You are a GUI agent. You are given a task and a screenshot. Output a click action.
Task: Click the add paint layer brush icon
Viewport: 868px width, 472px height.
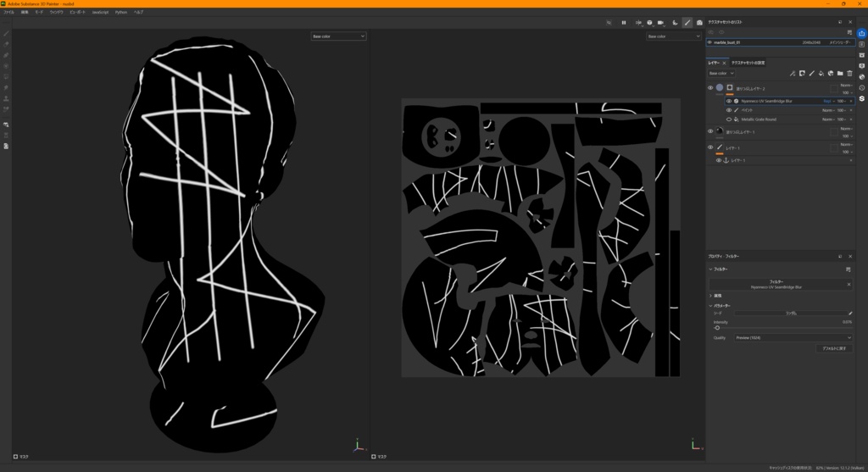(x=811, y=73)
